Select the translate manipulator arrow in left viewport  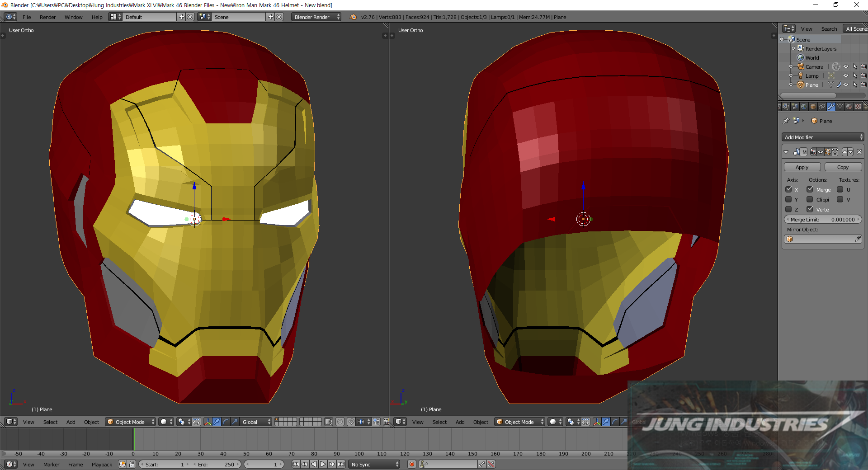217,422
